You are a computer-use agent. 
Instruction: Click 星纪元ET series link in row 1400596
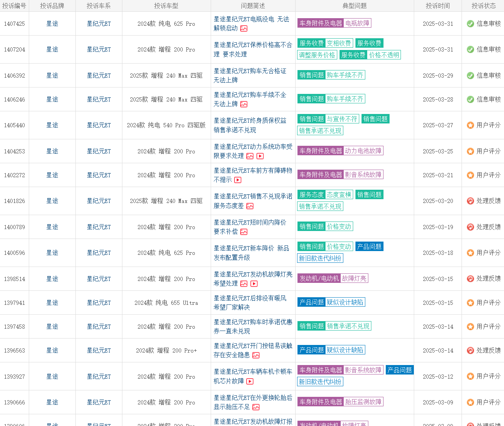pos(99,253)
